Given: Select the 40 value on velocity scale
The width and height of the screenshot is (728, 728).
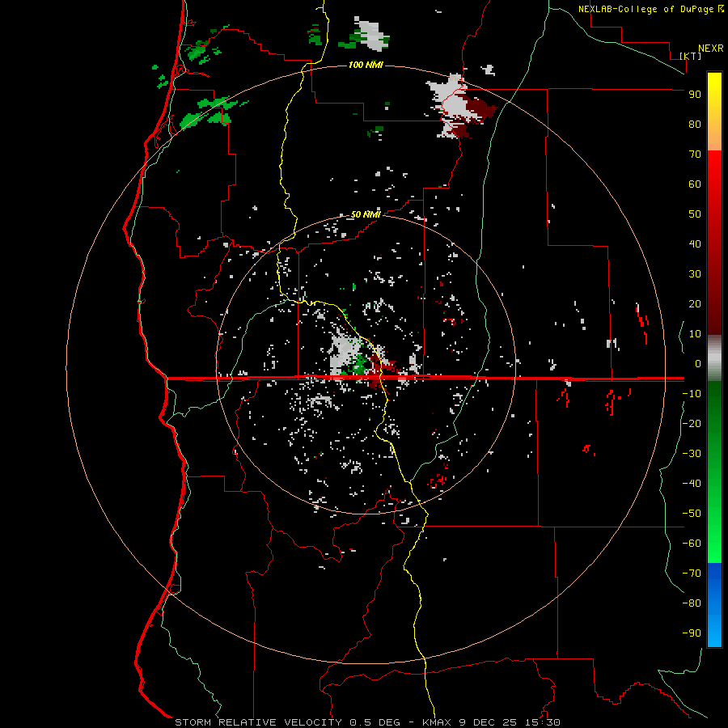Looking at the screenshot, I should pos(695,243).
